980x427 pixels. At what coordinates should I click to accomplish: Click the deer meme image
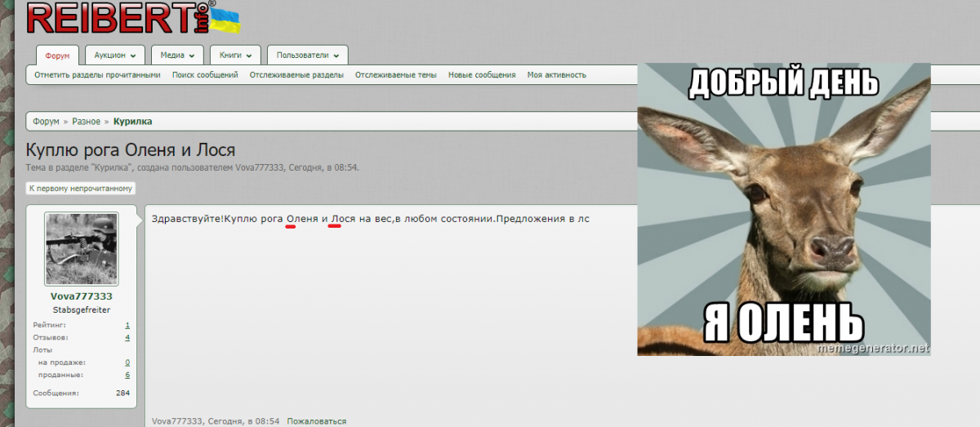784,210
